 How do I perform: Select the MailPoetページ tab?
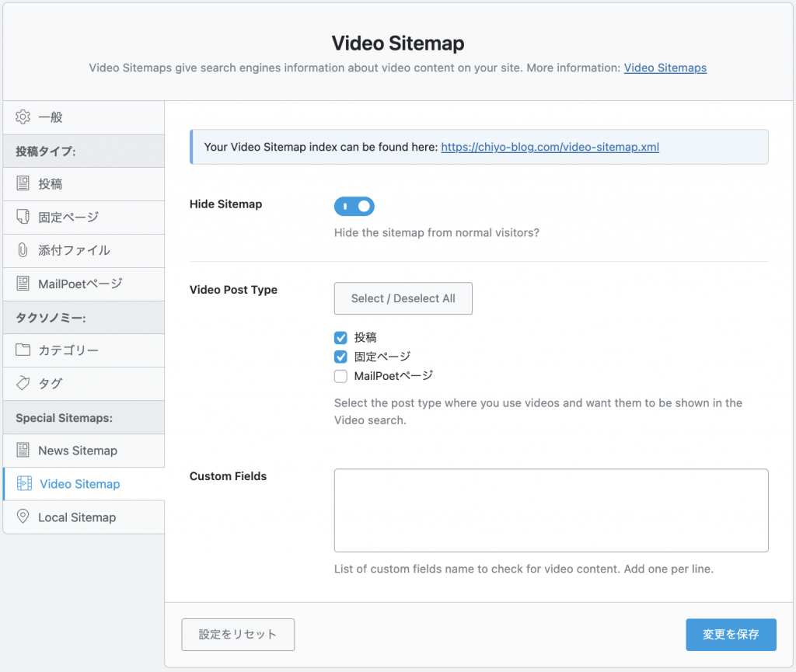pyautogui.click(x=84, y=284)
